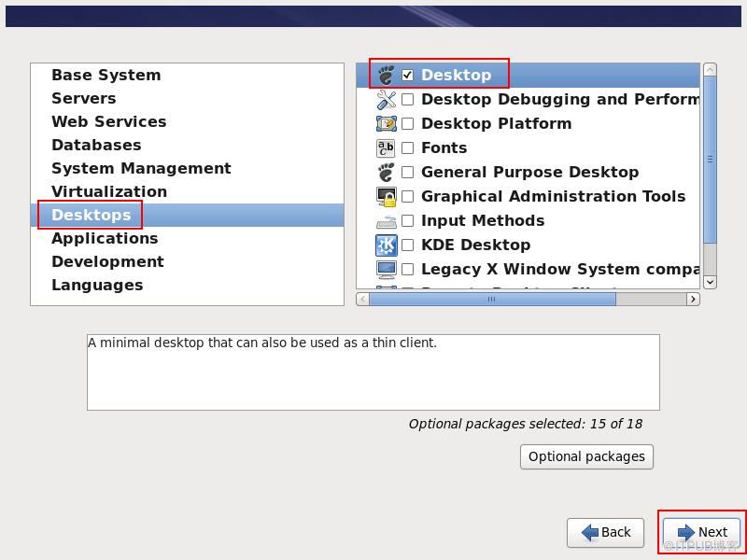Screen dimensions: 747x560
Task: Go to Next installer step
Action: coord(702,532)
